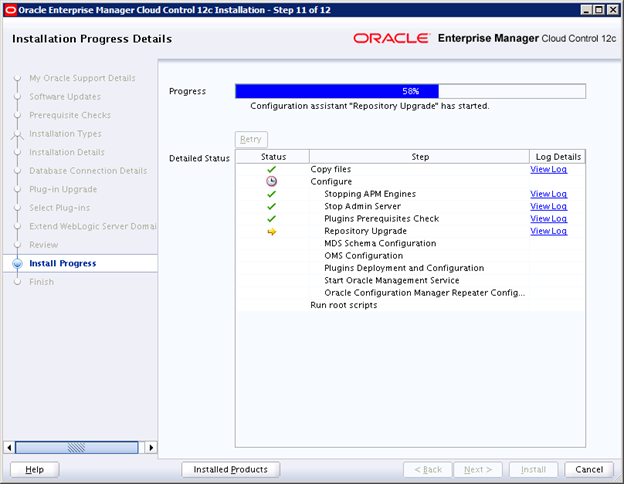Viewport: 624px width, 484px height.
Task: Click the Repository Upgrade step text
Action: coord(365,231)
